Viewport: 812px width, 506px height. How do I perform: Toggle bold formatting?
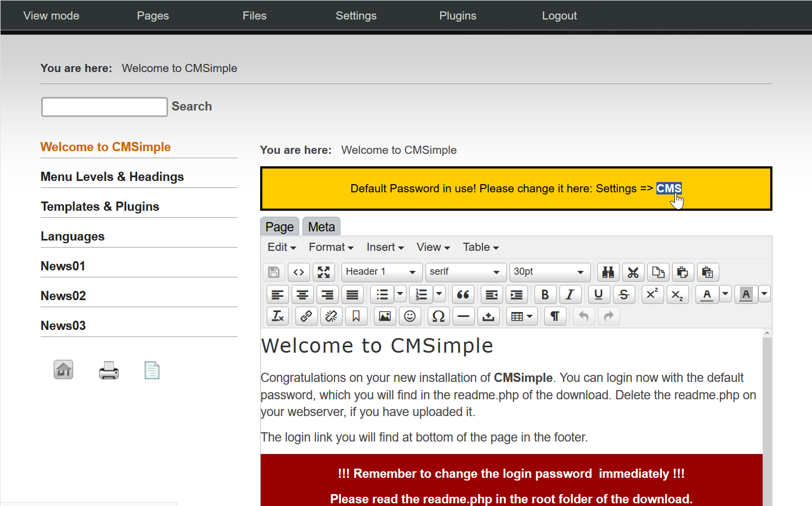[545, 294]
